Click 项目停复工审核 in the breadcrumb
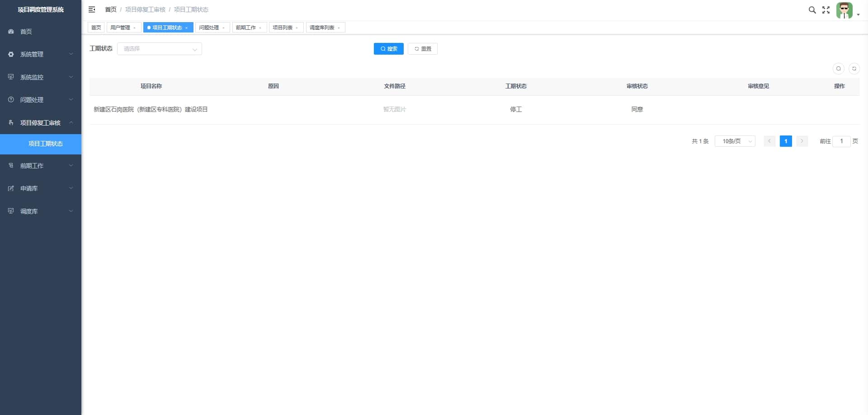 point(145,9)
